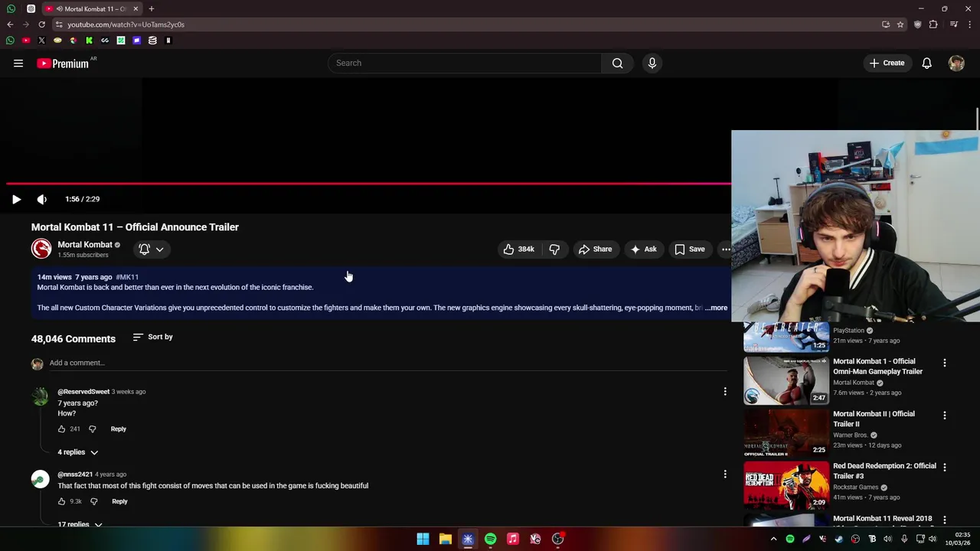Like @nnss2421's comment
980x551 pixels.
coord(62,501)
